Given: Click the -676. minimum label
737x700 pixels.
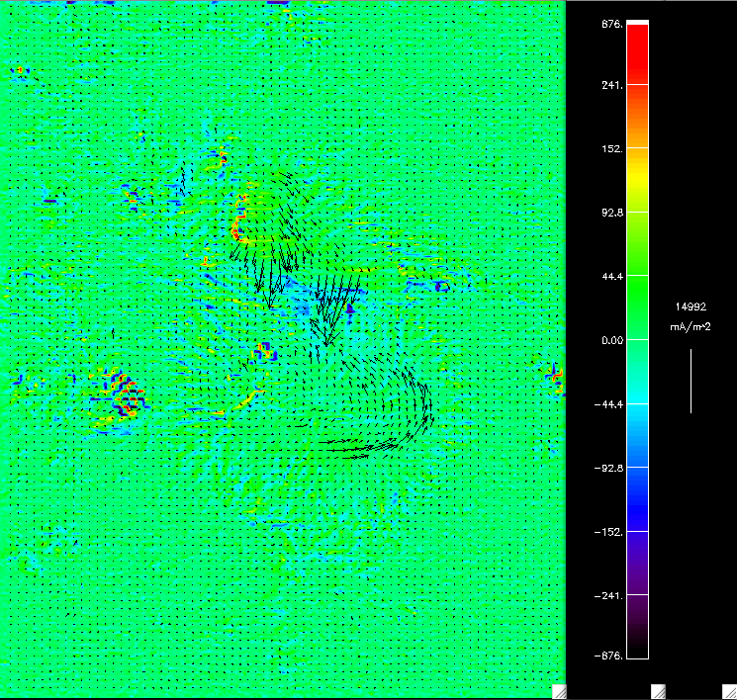Looking at the screenshot, I should click(609, 656).
